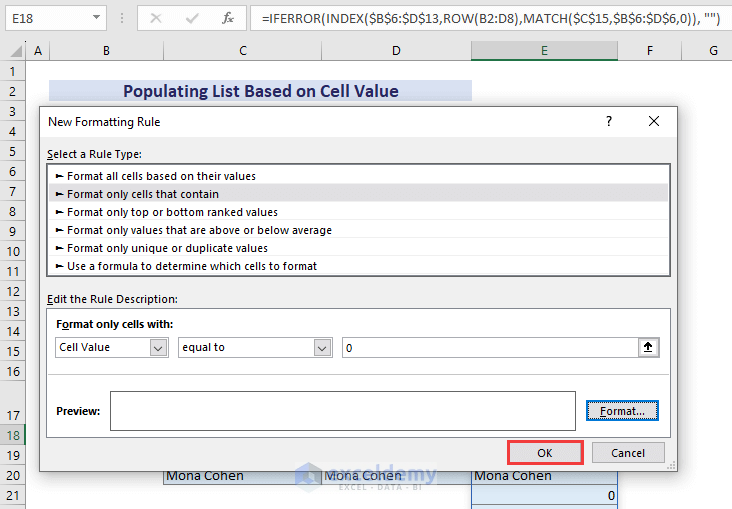Select 'Format only top or bottom ranked values'

172,212
